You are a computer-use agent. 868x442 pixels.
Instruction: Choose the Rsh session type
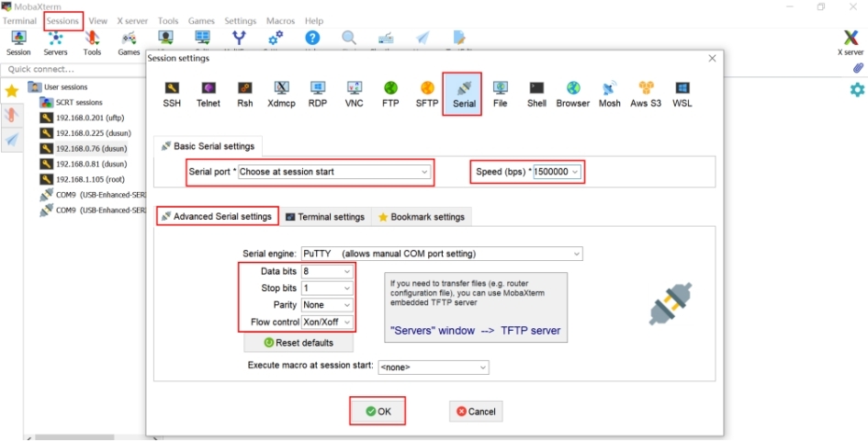[x=245, y=94]
